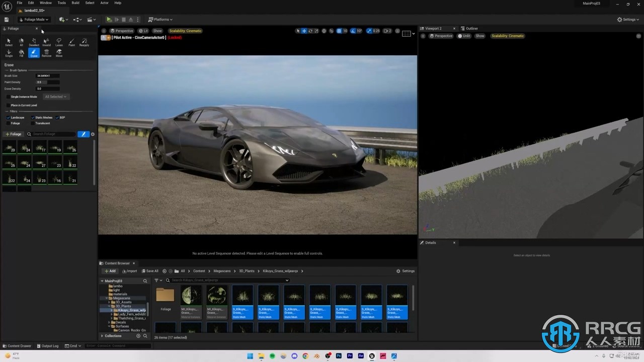644x362 pixels.
Task: Activate the Reapply foliage tool
Action: [x=84, y=42]
